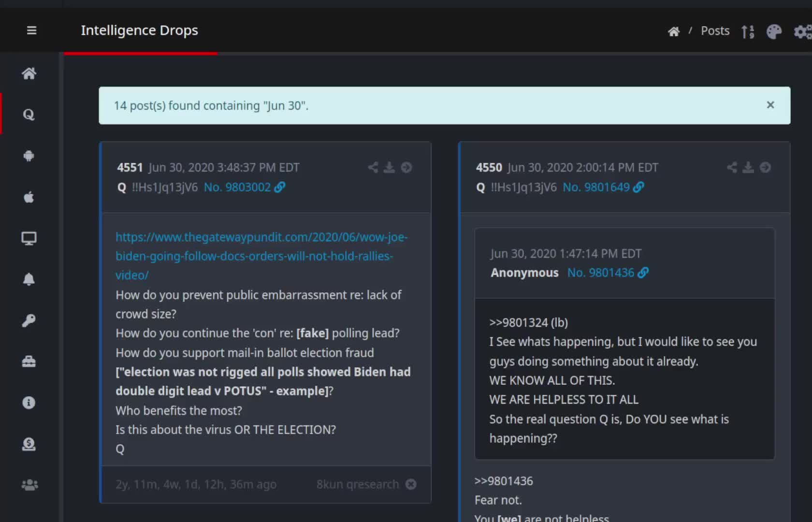Screen dimensions: 812x522
Task: Open the bell notifications icon in the sidebar
Action: tap(29, 279)
